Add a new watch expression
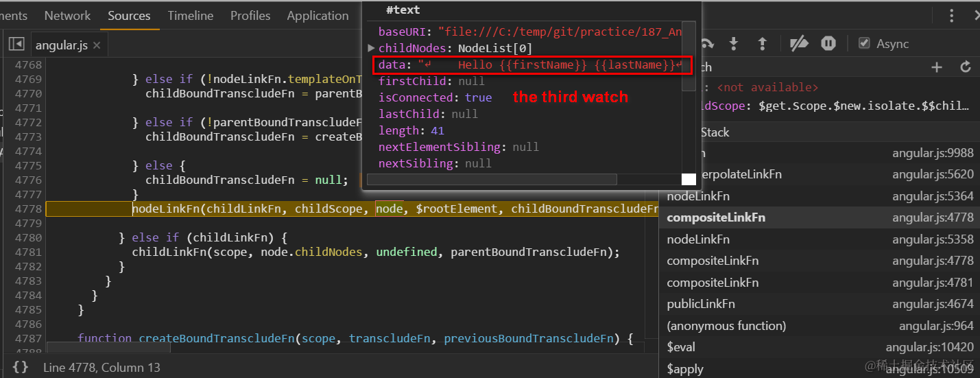The image size is (980, 378). coord(937,67)
